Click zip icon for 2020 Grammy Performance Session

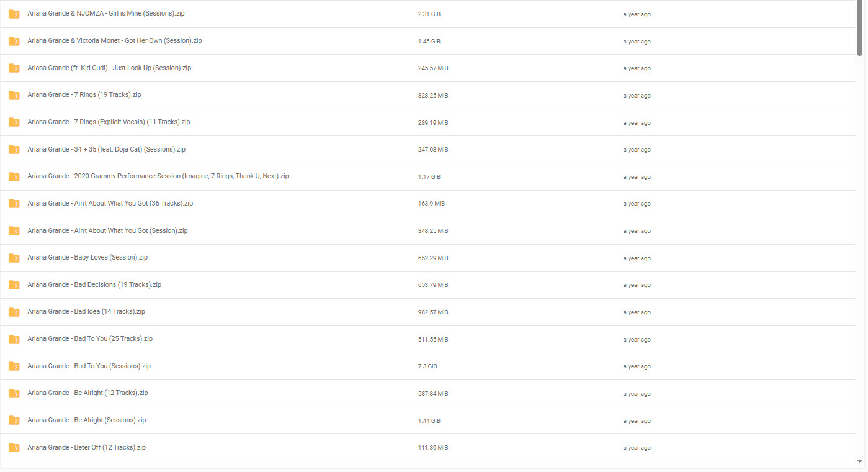(x=14, y=176)
